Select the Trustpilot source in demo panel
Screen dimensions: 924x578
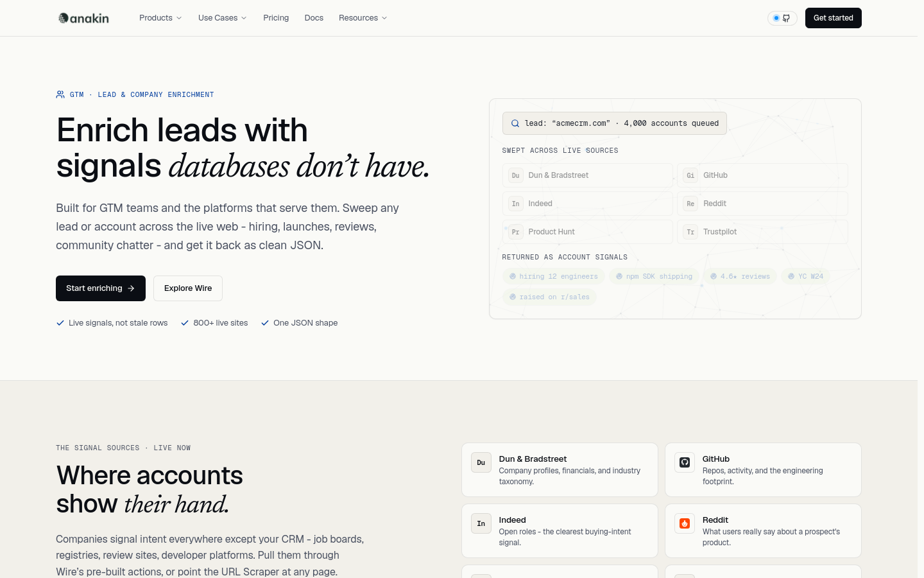(762, 232)
